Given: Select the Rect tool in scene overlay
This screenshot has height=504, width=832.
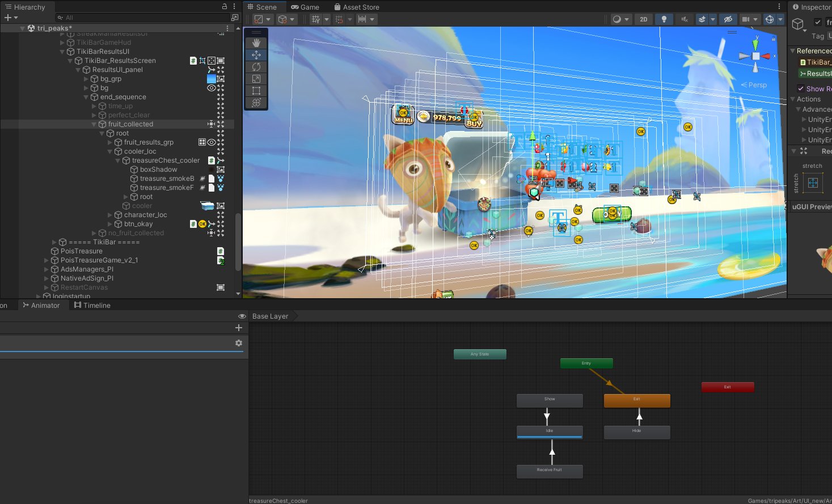Looking at the screenshot, I should [x=256, y=91].
